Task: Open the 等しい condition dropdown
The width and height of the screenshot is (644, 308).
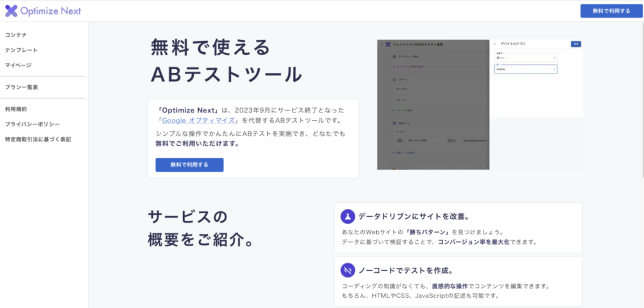Action: pyautogui.click(x=525, y=57)
